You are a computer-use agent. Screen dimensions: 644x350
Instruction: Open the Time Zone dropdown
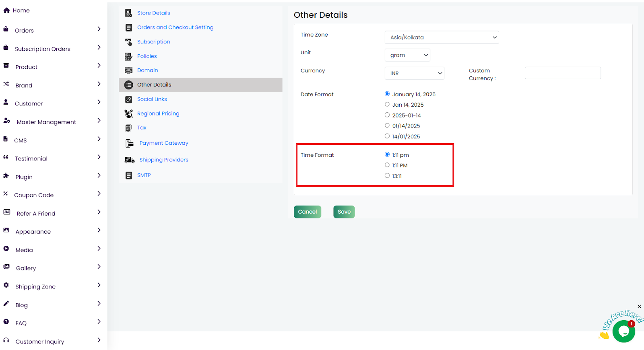442,37
